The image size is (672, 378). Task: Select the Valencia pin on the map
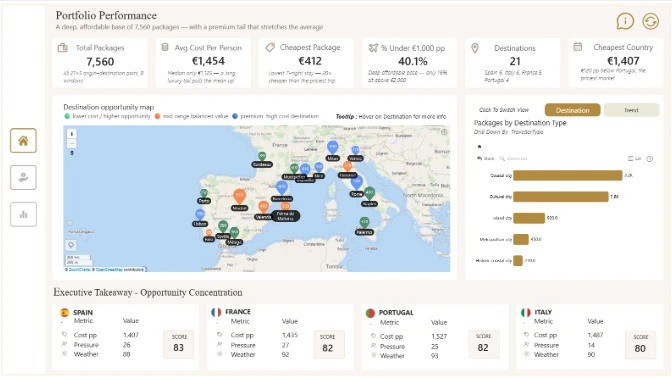point(263,207)
